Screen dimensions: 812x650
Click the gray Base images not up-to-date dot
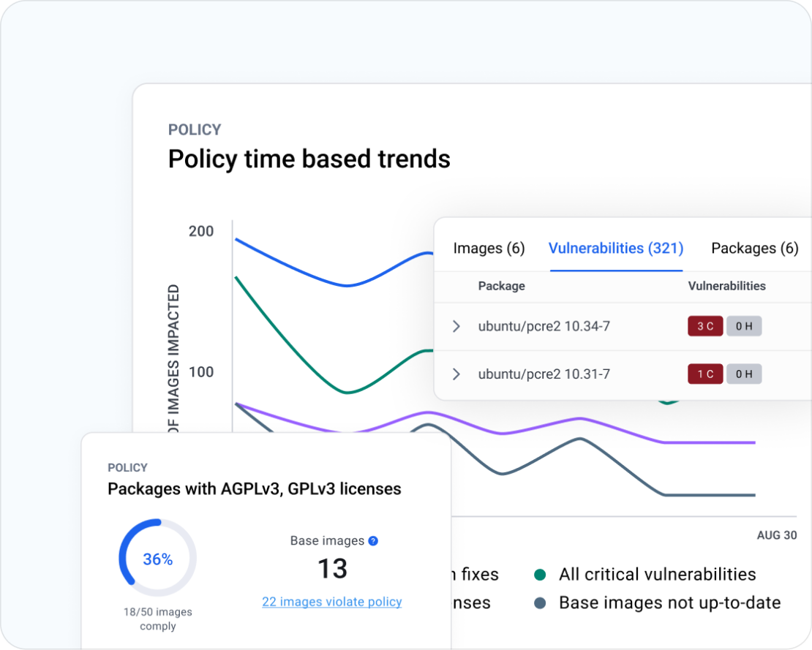pyautogui.click(x=540, y=602)
